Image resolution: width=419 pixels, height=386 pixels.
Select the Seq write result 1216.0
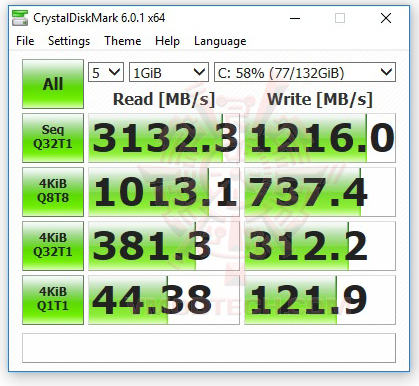click(320, 138)
